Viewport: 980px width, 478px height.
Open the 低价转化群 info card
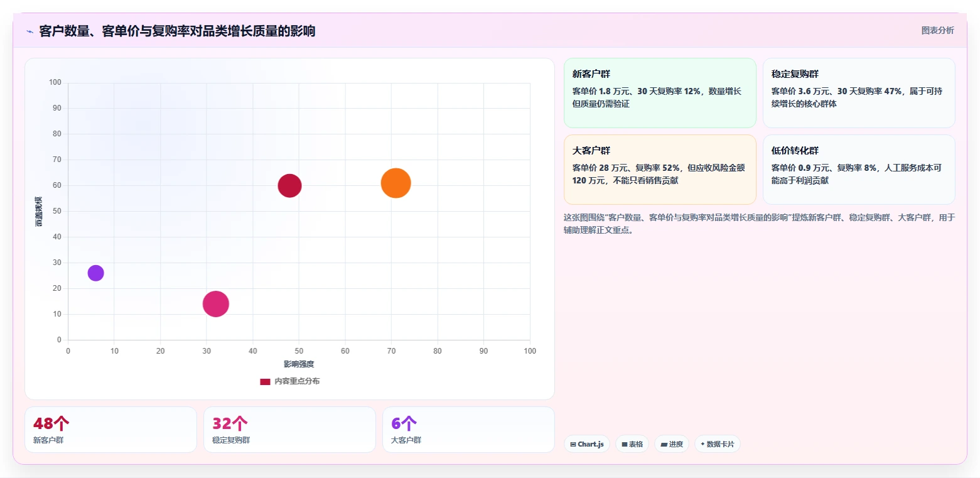click(859, 170)
